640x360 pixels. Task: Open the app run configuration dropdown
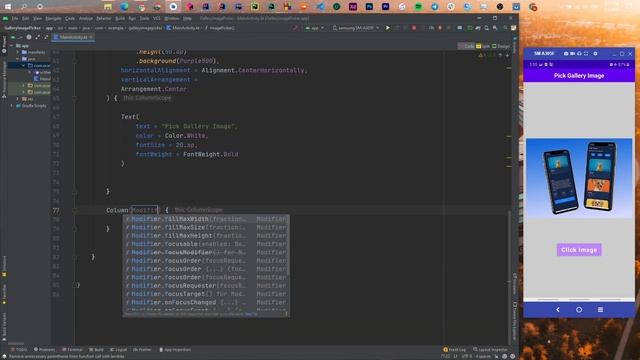point(314,28)
